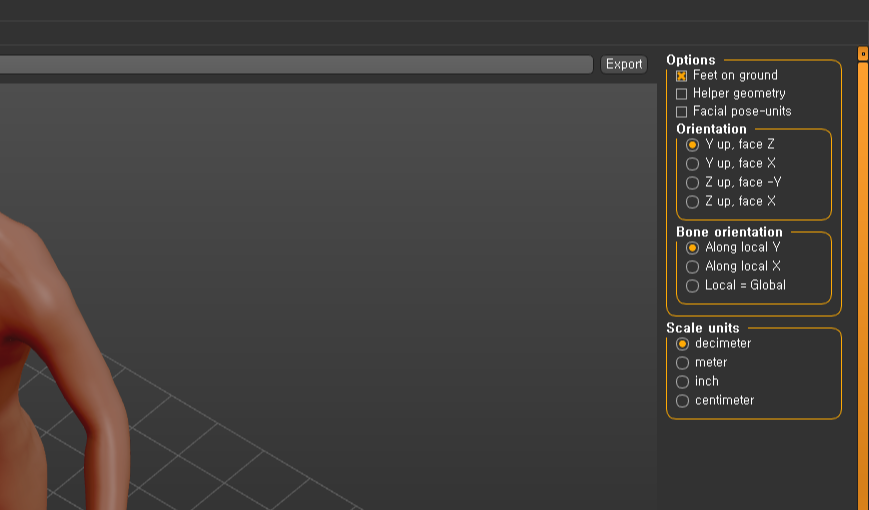869x510 pixels.
Task: Select Y up, face X orientation
Action: point(692,164)
